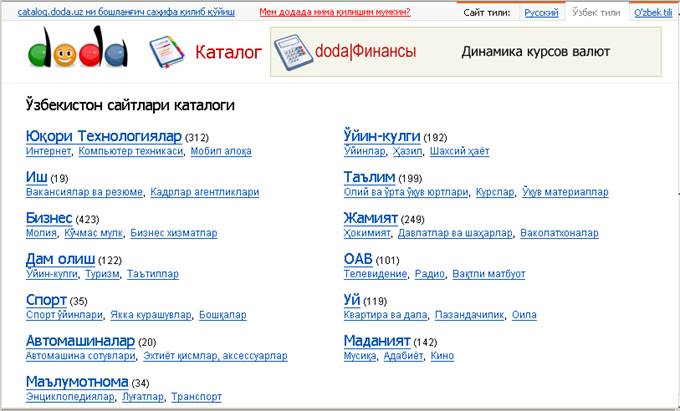The image size is (680, 411).
Task: Open Вакансиялар ва резюме link
Action: (x=84, y=192)
